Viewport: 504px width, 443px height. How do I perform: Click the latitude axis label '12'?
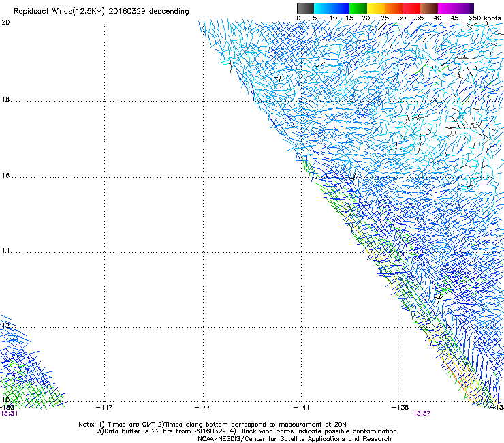[5, 326]
